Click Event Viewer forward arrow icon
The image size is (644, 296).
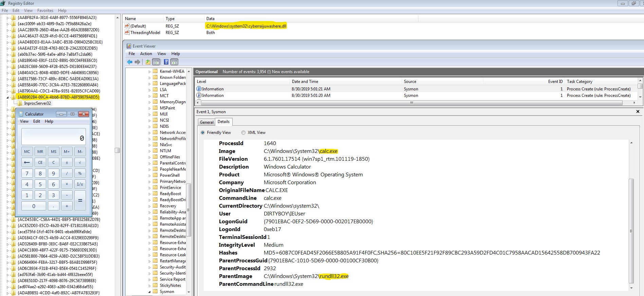coord(137,62)
